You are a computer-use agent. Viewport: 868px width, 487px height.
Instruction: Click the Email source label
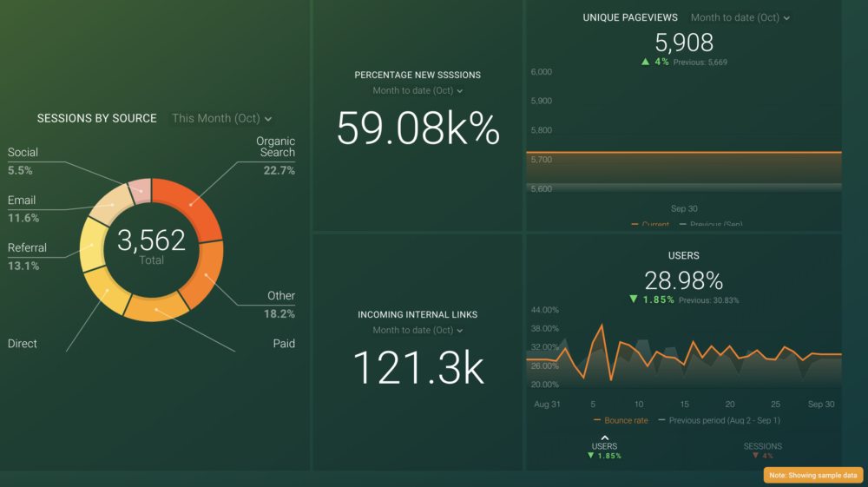(22, 201)
